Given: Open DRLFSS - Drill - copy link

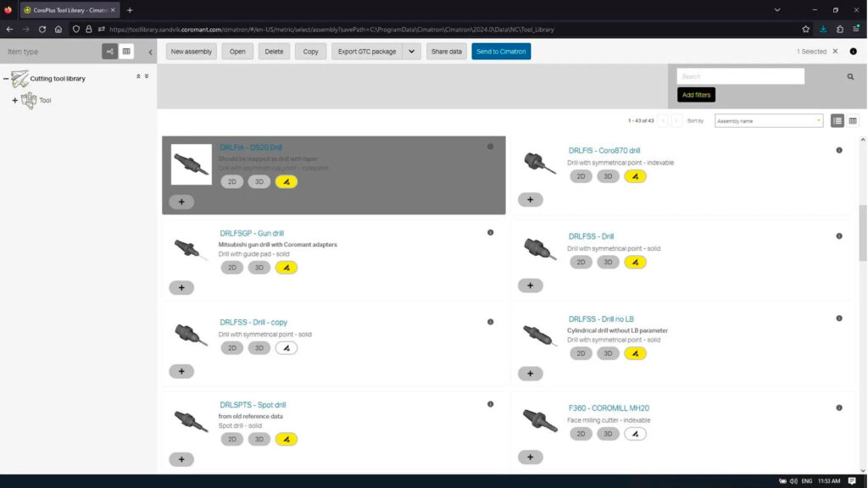Looking at the screenshot, I should pos(253,322).
